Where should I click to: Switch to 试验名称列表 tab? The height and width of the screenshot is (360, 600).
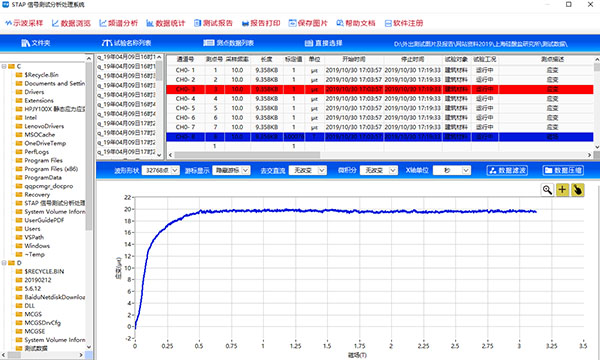click(x=127, y=43)
